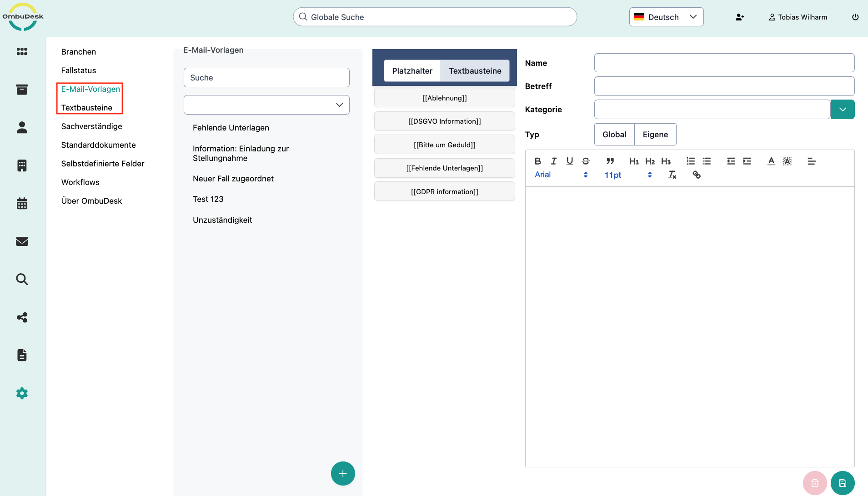
Task: Insert the [[DSGVO Information]] text block
Action: 444,121
